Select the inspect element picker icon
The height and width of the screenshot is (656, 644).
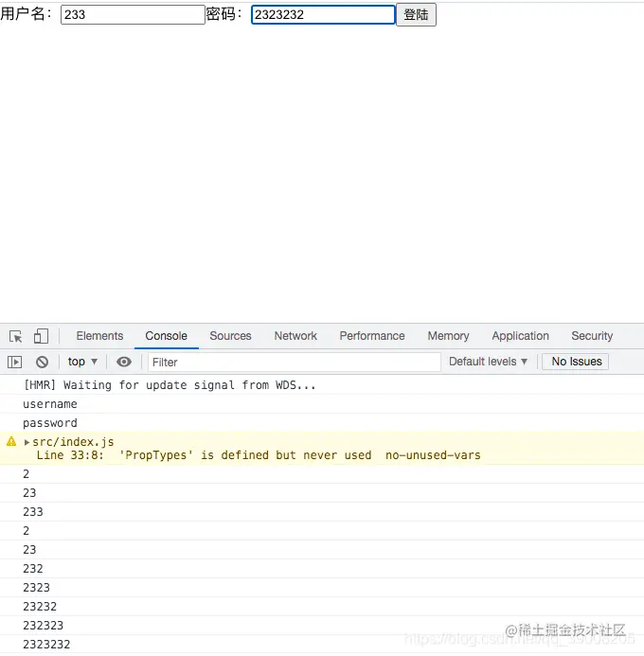point(16,336)
